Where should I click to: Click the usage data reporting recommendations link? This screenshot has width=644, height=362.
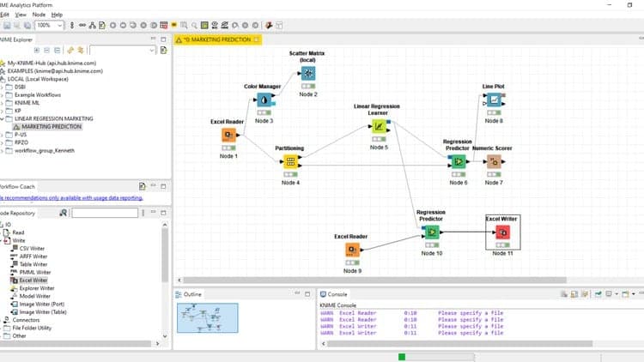tap(71, 198)
